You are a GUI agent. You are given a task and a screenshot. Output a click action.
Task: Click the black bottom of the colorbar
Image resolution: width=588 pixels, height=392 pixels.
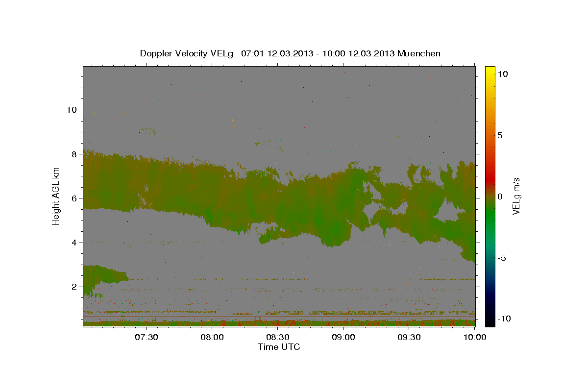(x=490, y=321)
